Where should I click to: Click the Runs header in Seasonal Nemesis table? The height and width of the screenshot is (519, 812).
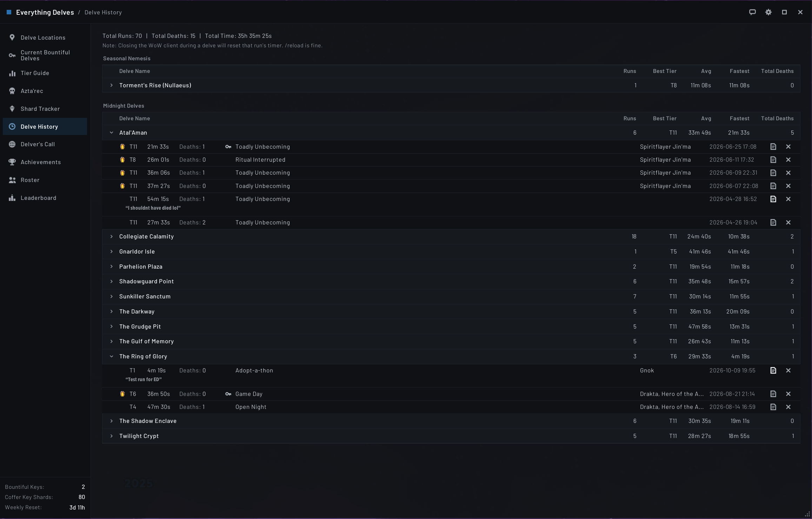click(x=630, y=71)
